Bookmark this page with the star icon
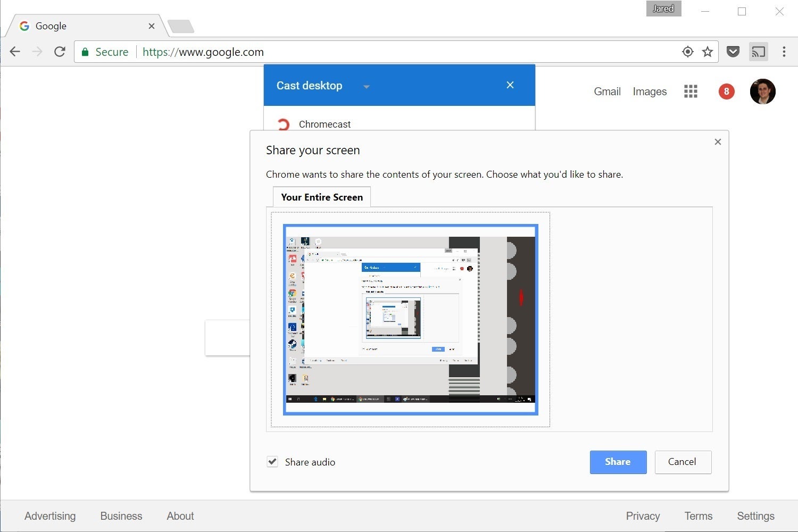Viewport: 798px width, 532px height. pyautogui.click(x=708, y=52)
